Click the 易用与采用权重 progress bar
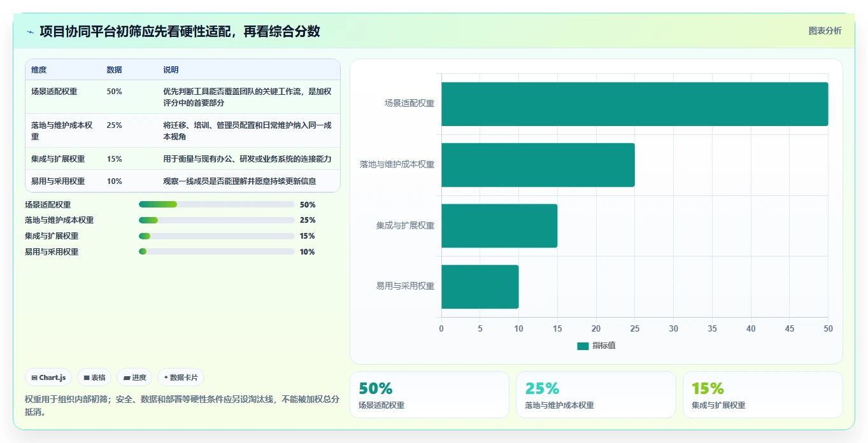 point(217,252)
